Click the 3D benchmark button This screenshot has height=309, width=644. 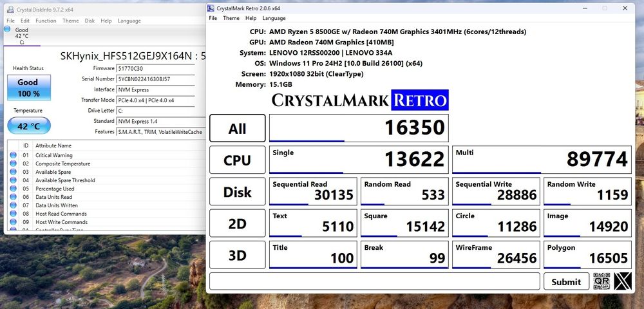237,255
